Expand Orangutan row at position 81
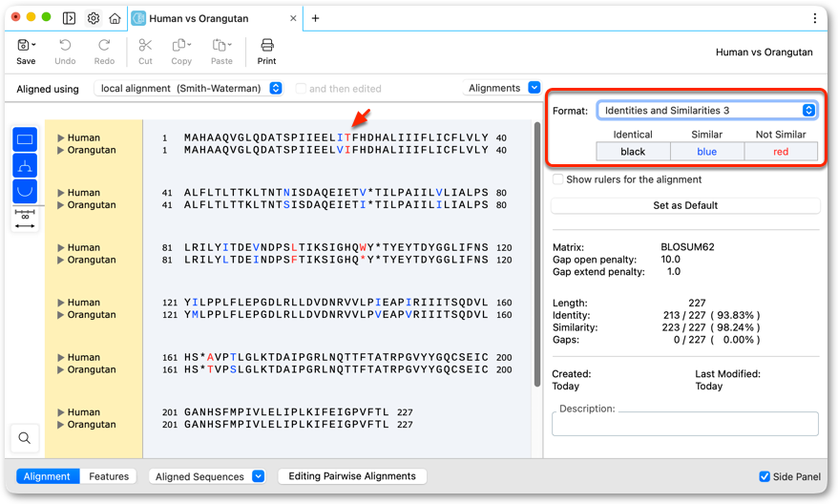Image resolution: width=838 pixels, height=504 pixels. (61, 260)
